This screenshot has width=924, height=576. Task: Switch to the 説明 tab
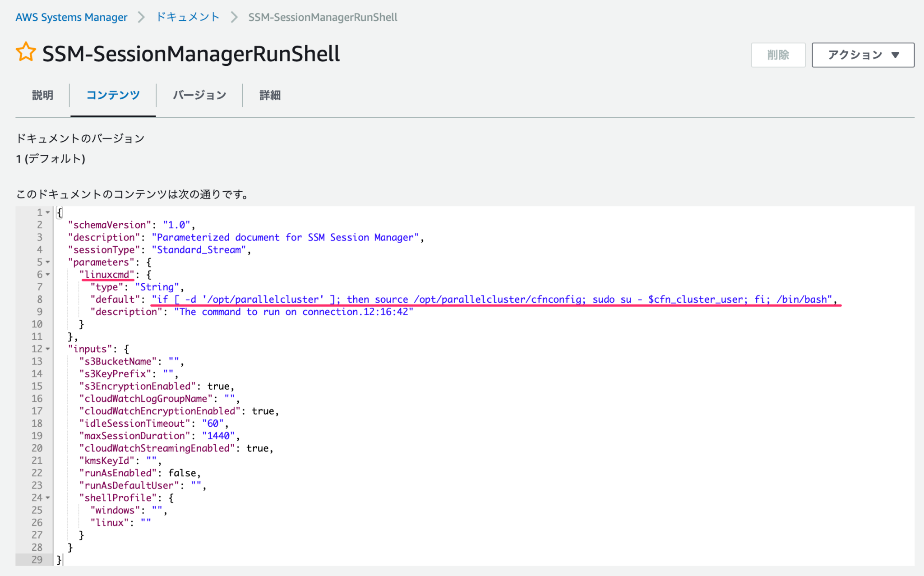[x=42, y=95]
